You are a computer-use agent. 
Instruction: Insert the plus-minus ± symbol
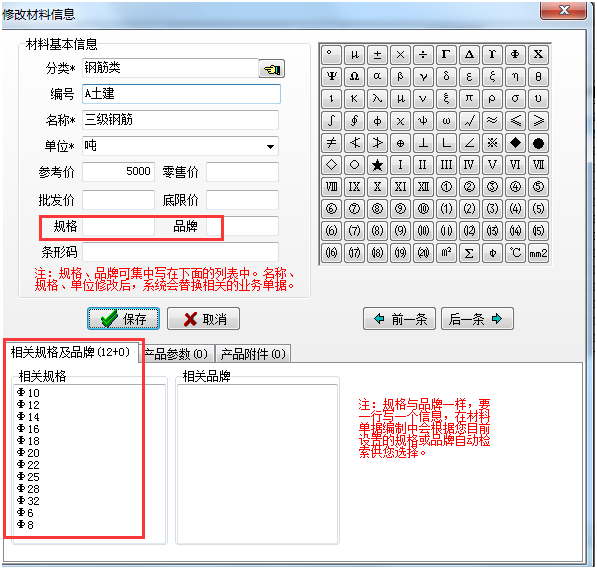point(377,54)
